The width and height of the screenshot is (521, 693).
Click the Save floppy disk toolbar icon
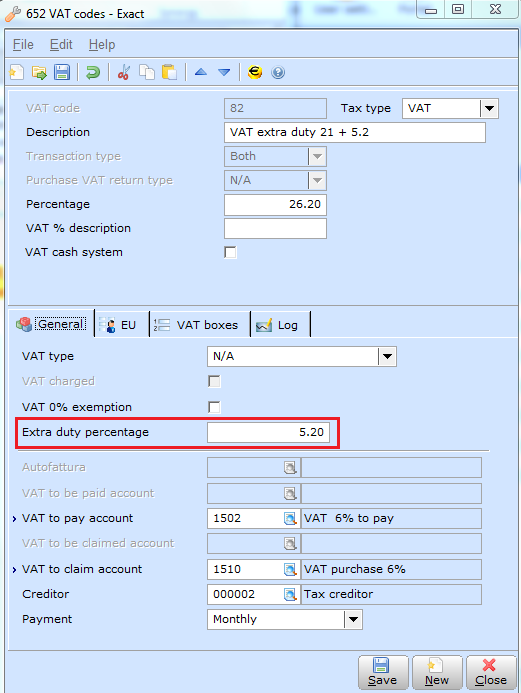click(x=62, y=72)
